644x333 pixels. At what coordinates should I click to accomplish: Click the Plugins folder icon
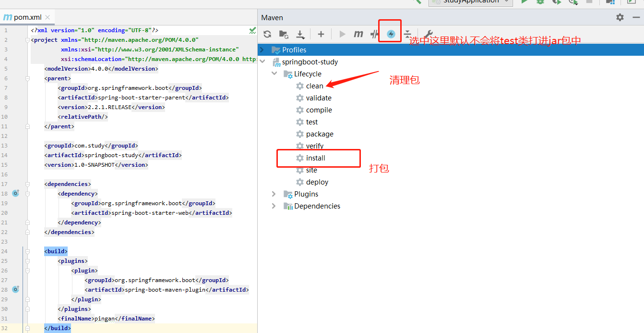click(x=288, y=194)
